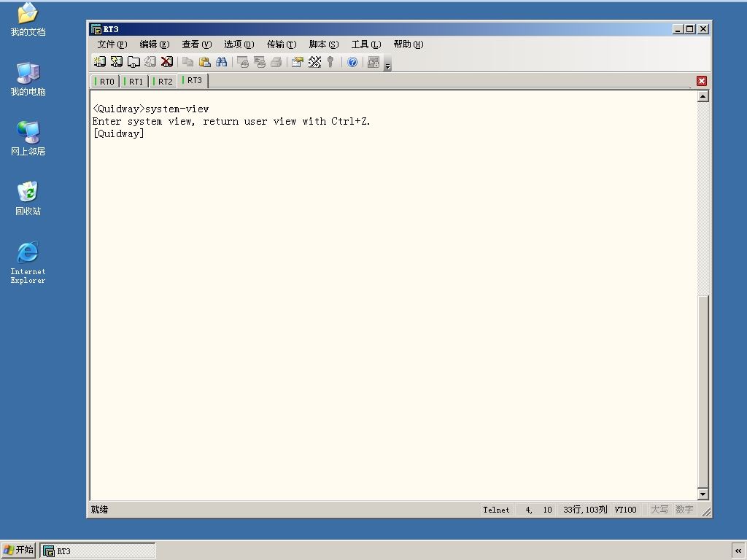Open the 工具(L) menu
The height and width of the screenshot is (560, 747).
(366, 44)
